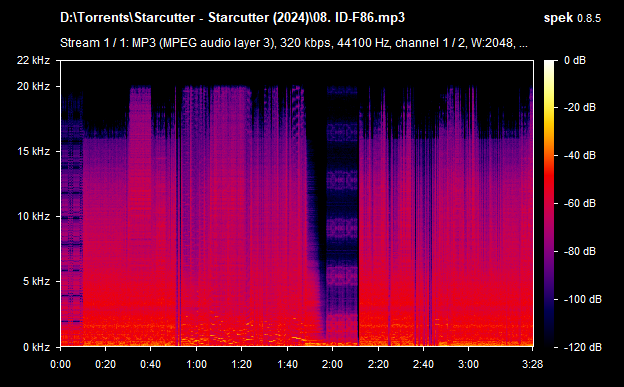
Task: Click the 3:28 end time label
Action: tap(532, 364)
